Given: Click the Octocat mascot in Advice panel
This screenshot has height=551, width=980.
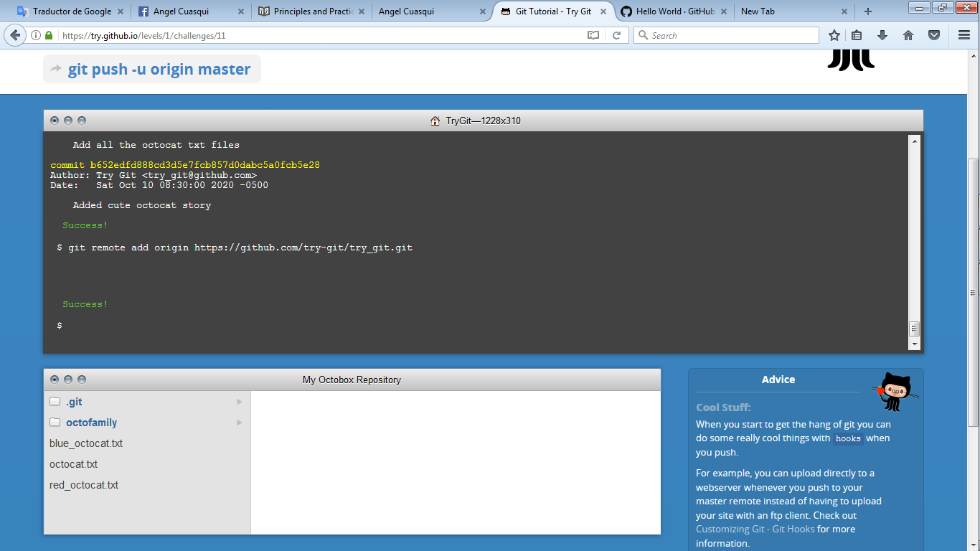Looking at the screenshot, I should pos(895,391).
